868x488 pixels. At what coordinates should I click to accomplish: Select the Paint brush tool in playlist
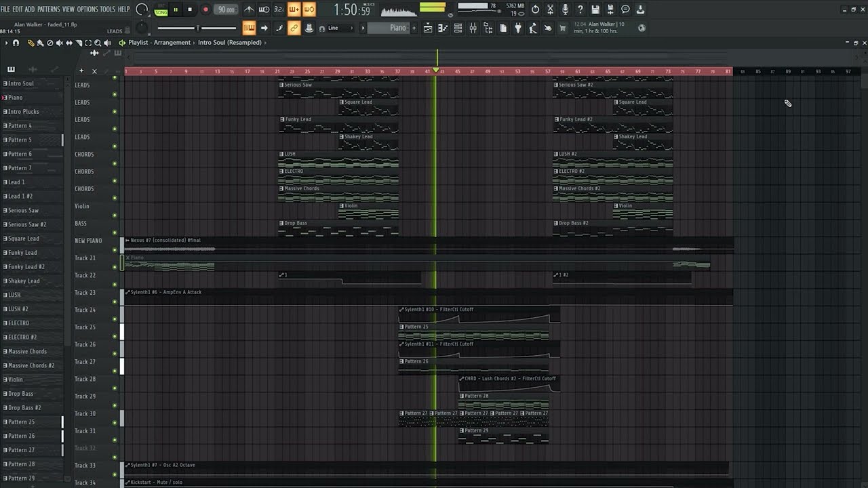pos(40,43)
